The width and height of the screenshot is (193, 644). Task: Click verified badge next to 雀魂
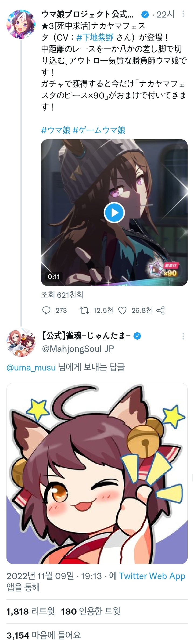[x=138, y=336]
